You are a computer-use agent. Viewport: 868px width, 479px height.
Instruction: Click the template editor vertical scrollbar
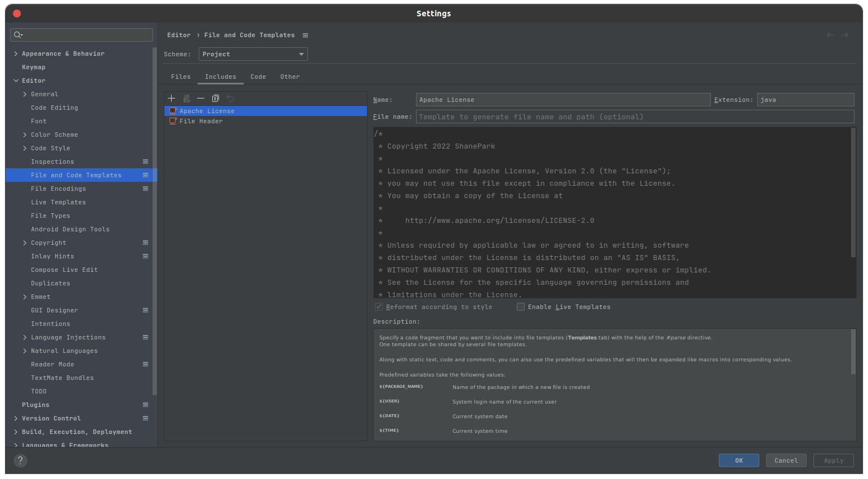click(853, 193)
